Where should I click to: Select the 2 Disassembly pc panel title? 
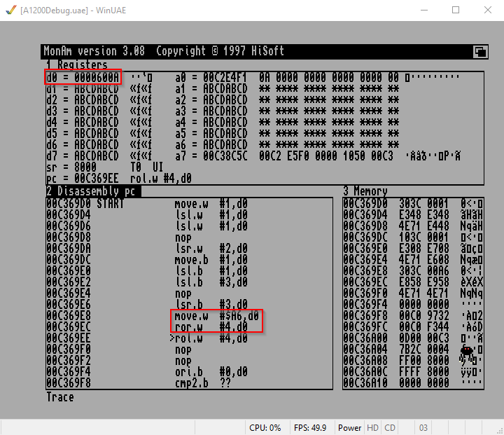point(90,191)
